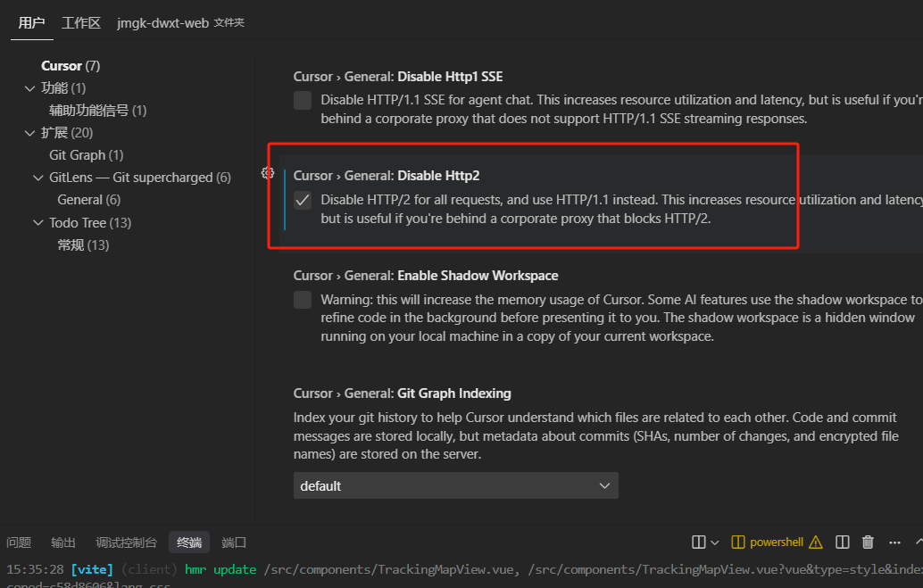This screenshot has width=923, height=588.
Task: Open the 调试控制台 panel tab
Action: 126,542
